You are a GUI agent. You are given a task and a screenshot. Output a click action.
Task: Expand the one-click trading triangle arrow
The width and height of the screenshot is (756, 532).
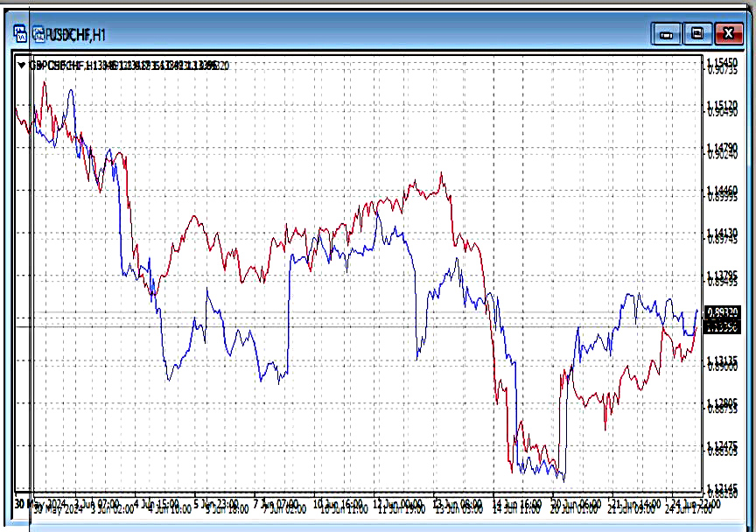pos(21,65)
